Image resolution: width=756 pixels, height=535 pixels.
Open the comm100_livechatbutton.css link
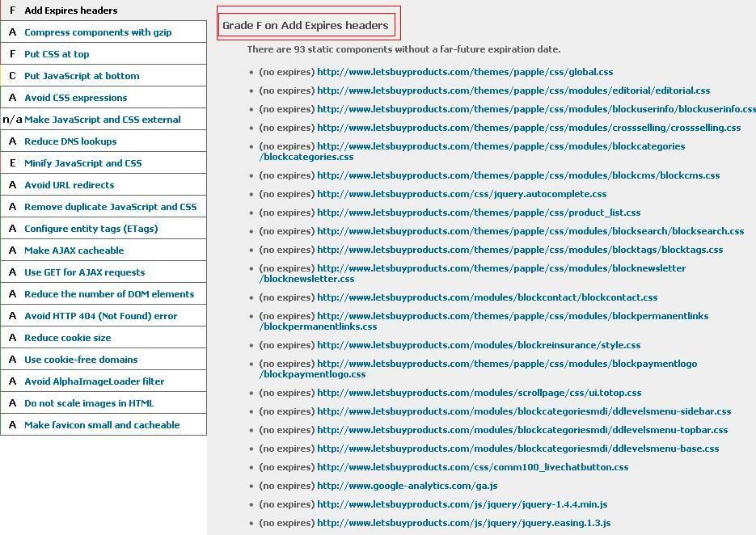point(472,467)
